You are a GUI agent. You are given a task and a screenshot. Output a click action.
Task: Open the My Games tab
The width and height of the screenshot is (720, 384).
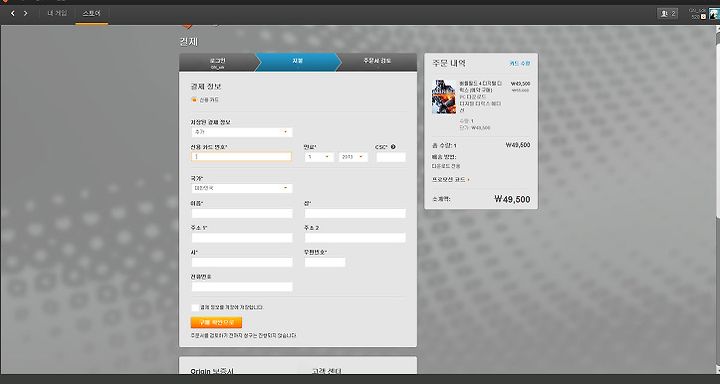(57, 13)
